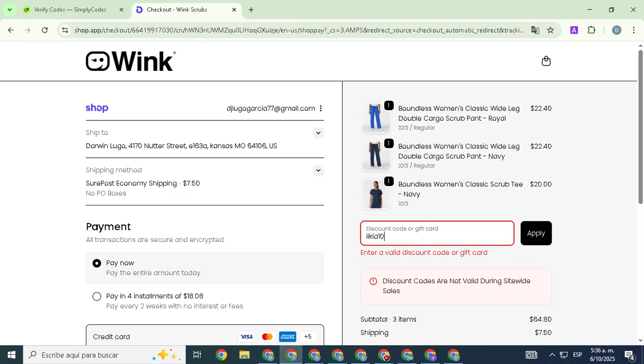The width and height of the screenshot is (644, 364).
Task: Select Pay in 4 installments option
Action: [97, 297]
